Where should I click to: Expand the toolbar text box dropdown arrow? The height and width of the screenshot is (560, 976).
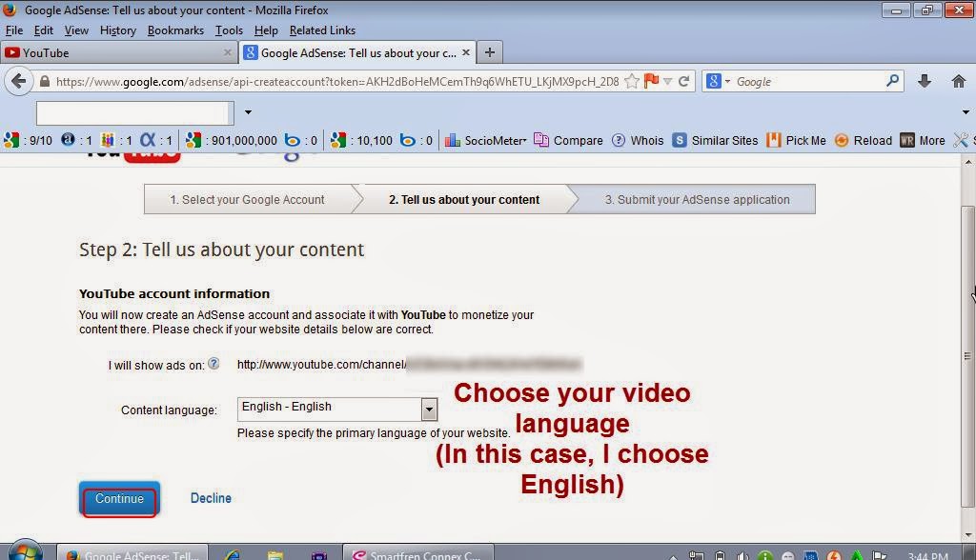pos(248,112)
